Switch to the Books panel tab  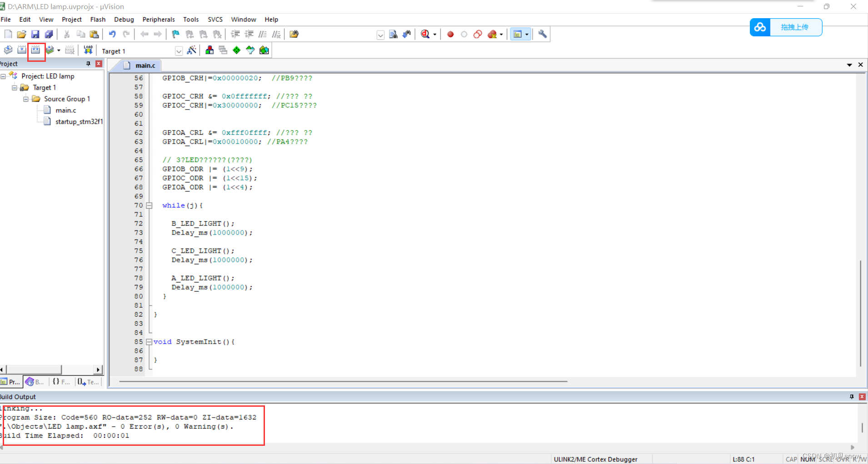(35, 382)
